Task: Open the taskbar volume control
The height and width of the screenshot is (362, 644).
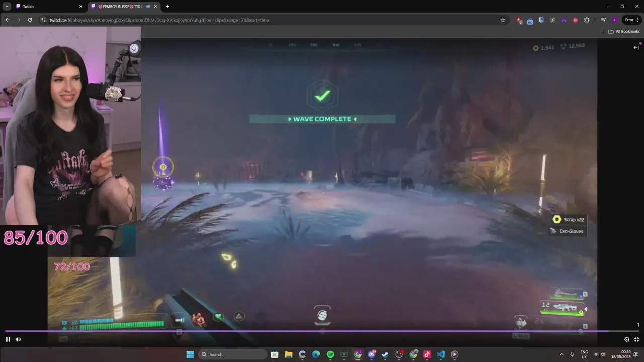Action: pyautogui.click(x=603, y=354)
